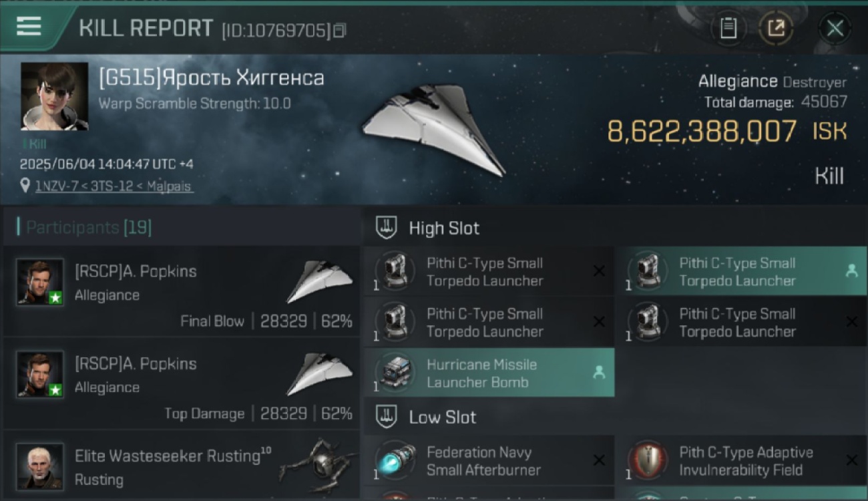The image size is (868, 501).
Task: Select Elite Wasteseeker Rusting participant portrait
Action: [40, 466]
